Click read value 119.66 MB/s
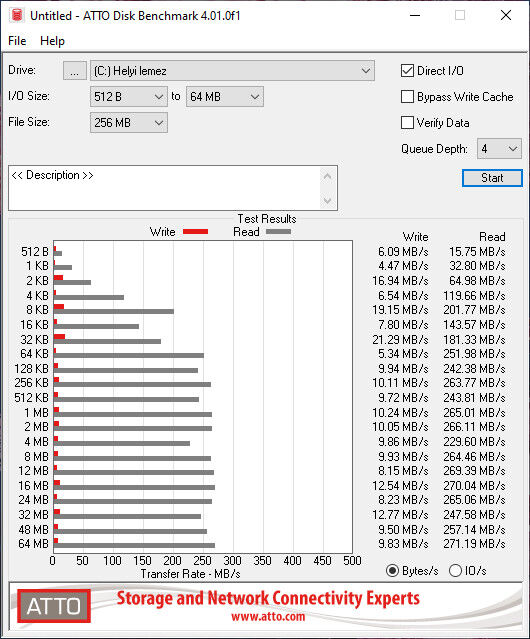This screenshot has height=639, width=530. (x=474, y=295)
